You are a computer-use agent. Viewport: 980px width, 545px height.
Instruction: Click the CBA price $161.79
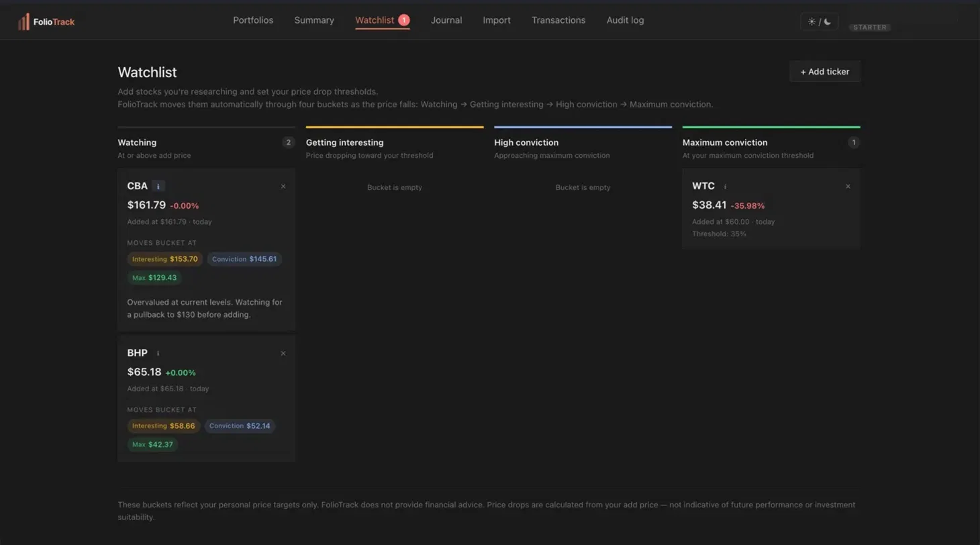146,205
